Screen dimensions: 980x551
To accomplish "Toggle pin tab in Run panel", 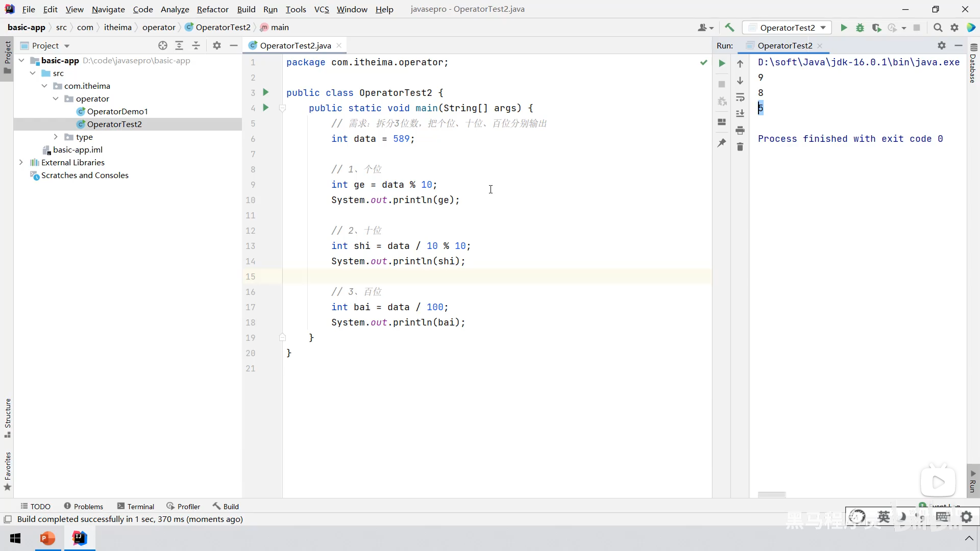I will [722, 143].
